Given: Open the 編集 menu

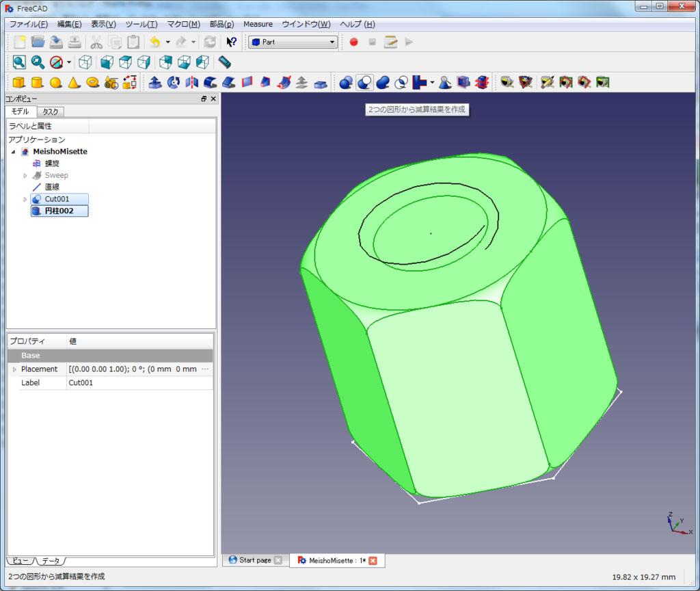Looking at the screenshot, I should coord(69,24).
